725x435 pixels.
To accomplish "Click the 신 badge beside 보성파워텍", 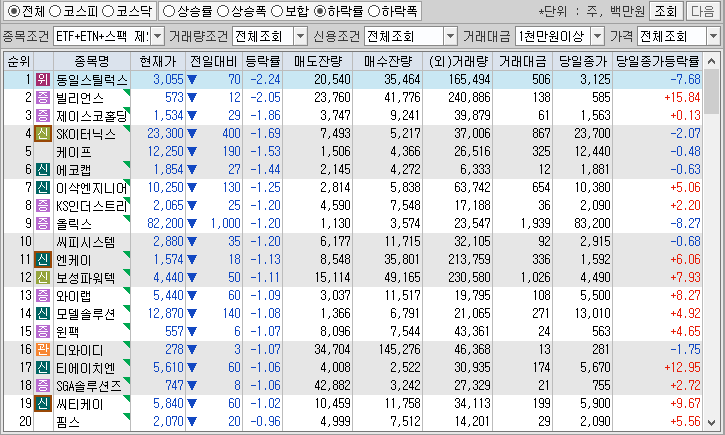I will point(43,278).
